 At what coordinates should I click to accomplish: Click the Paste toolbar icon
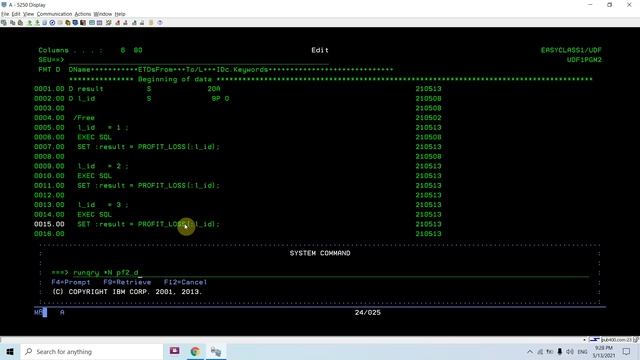[20, 23]
